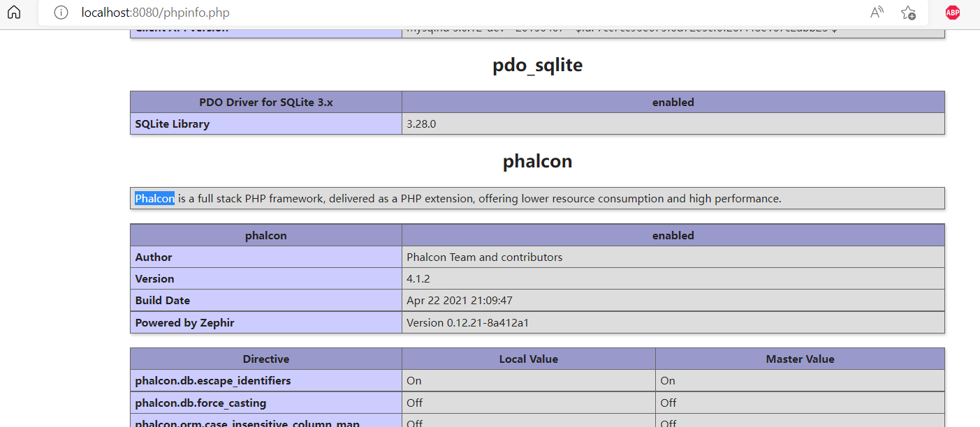Screen dimensions: 980x427
Task: Click the phrase "full stack PHP framework"
Action: (261, 198)
